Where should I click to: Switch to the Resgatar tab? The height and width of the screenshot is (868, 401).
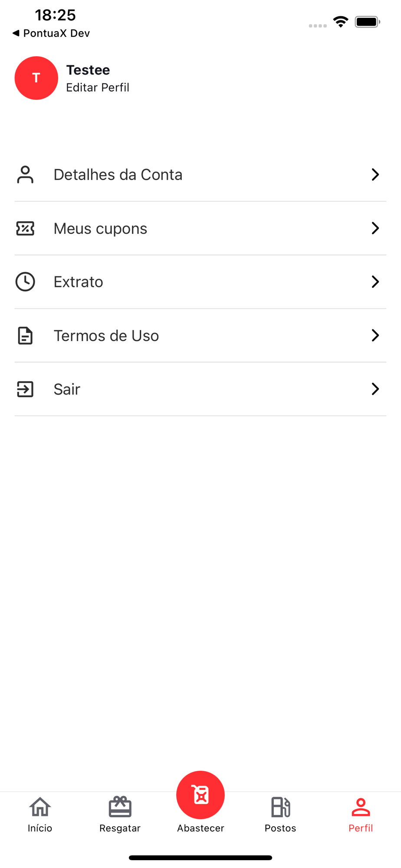tap(120, 815)
